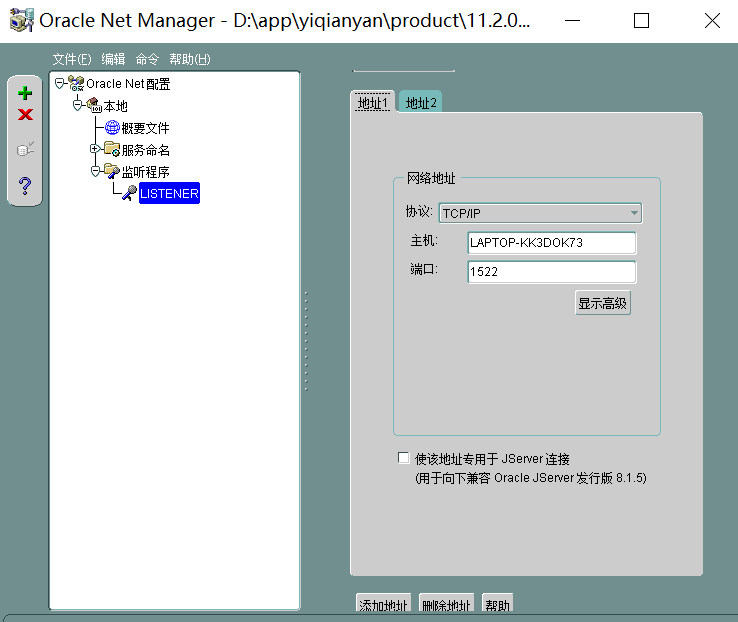
Task: Click the 显示高级 button
Action: pos(602,303)
